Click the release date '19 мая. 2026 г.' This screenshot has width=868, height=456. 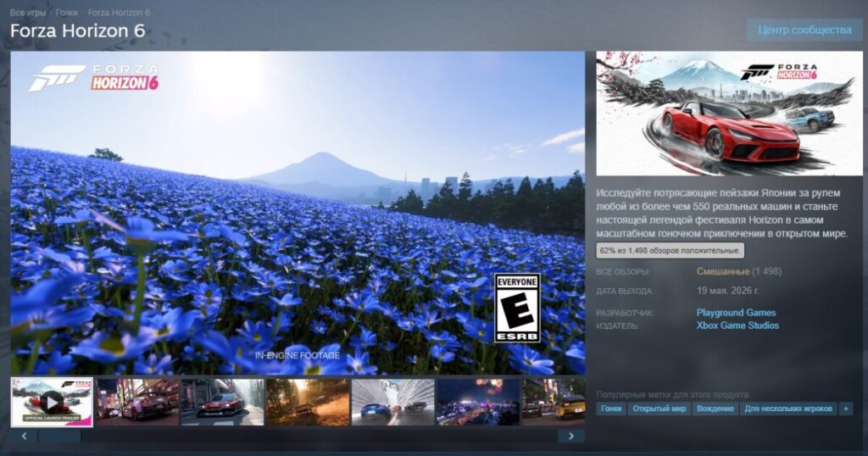coord(728,291)
